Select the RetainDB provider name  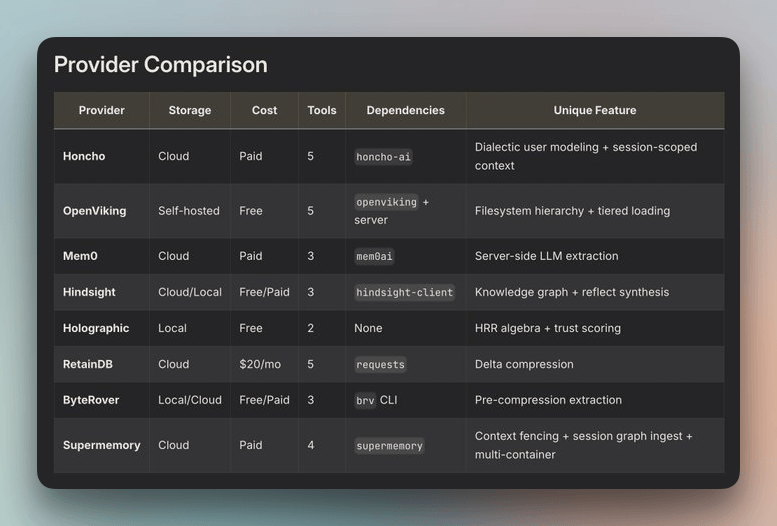click(88, 364)
